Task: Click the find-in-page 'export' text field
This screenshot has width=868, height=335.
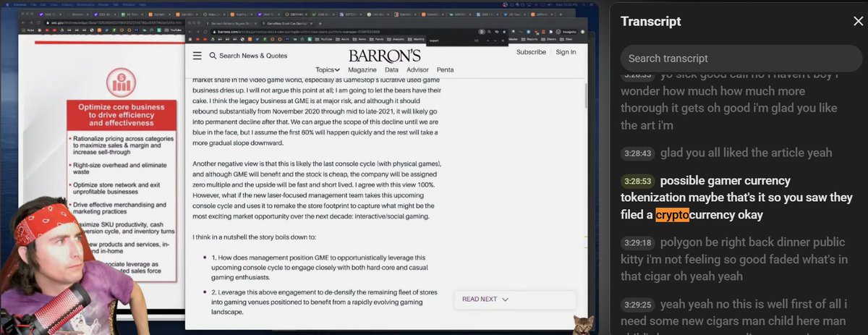Action: [x=449, y=41]
